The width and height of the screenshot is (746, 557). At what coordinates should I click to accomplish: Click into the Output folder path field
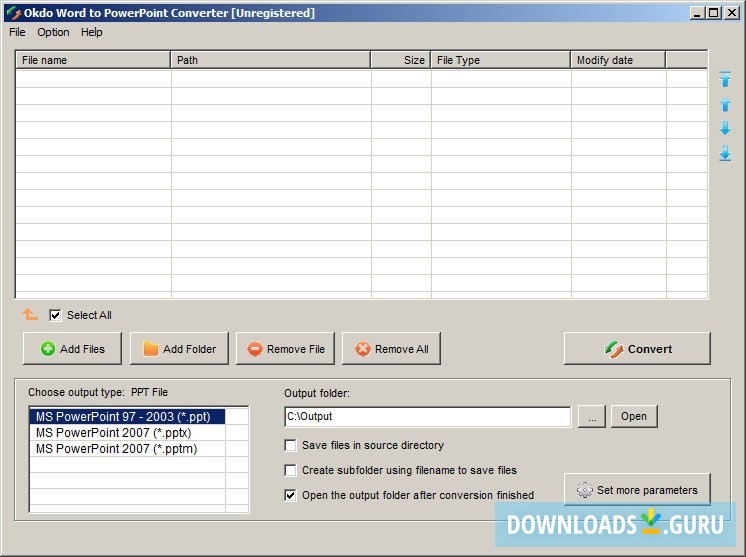(x=428, y=417)
